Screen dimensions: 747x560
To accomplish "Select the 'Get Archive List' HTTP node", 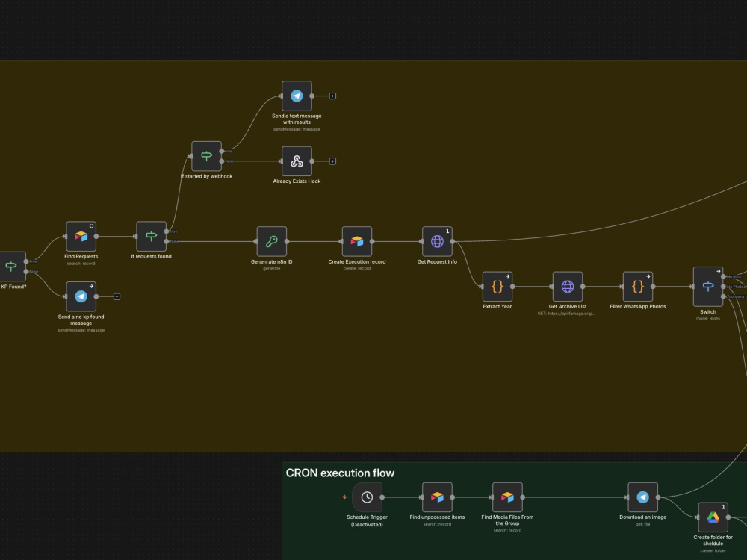I will [x=568, y=286].
